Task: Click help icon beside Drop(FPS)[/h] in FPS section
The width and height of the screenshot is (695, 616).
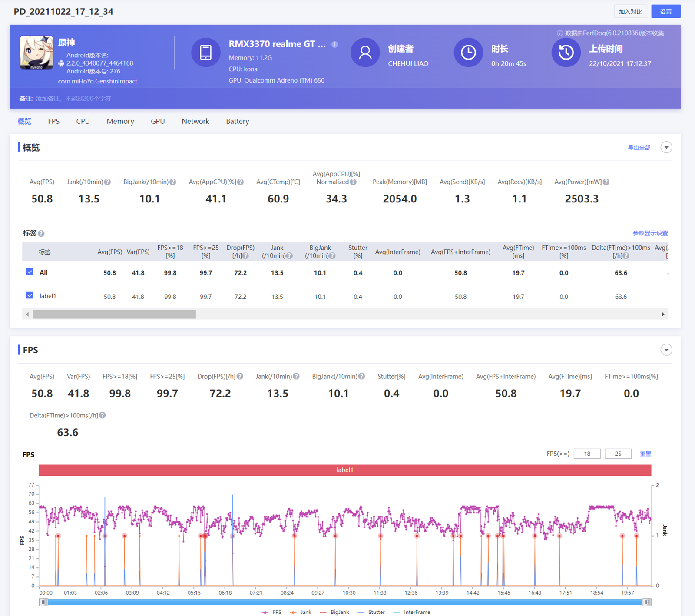Action: tap(240, 376)
